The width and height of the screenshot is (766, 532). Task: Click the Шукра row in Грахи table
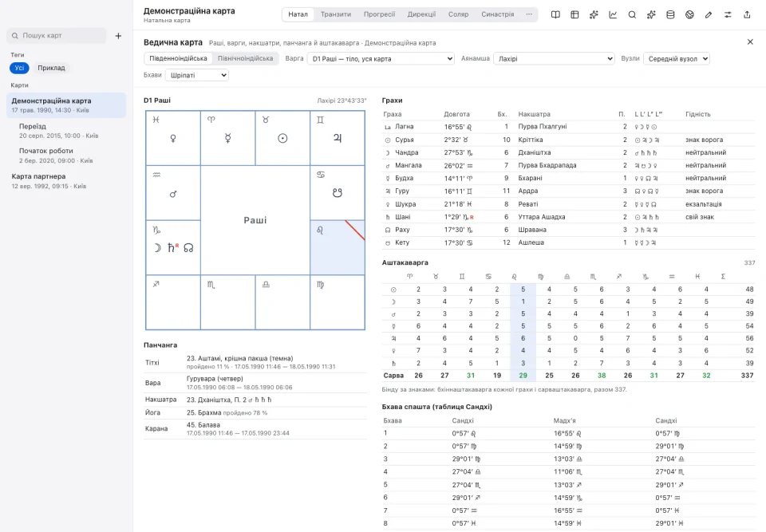[x=568, y=204]
